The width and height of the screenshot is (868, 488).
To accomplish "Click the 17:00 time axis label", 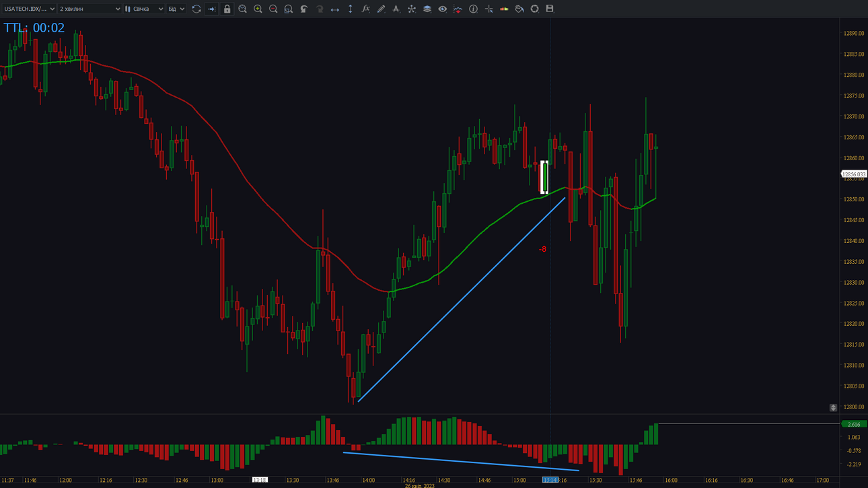I will (823, 481).
